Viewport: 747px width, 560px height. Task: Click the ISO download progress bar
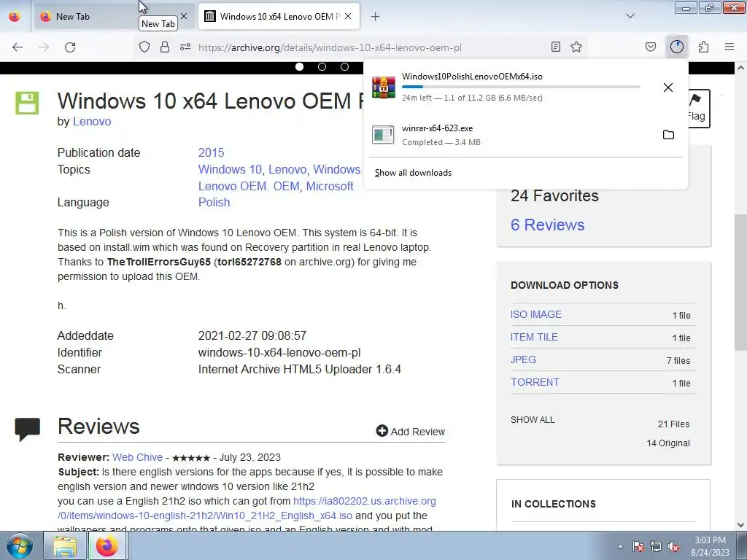click(x=521, y=87)
